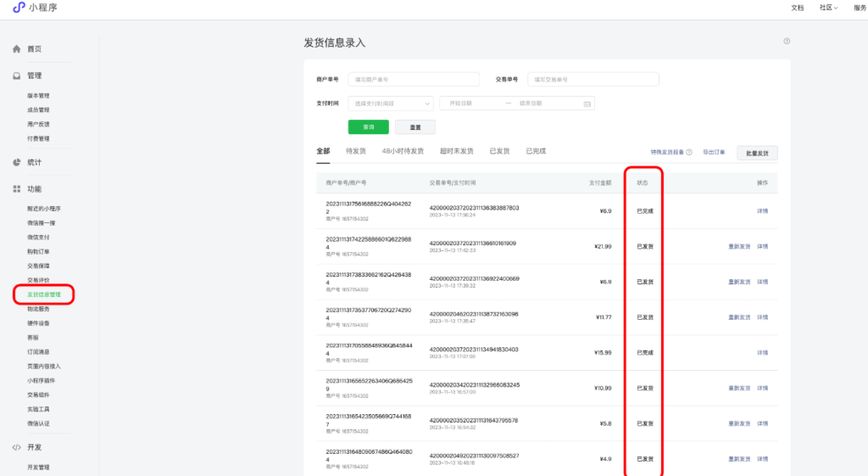Click the inbox icon beside 管理
Screen dimensions: 868x476
click(x=16, y=76)
